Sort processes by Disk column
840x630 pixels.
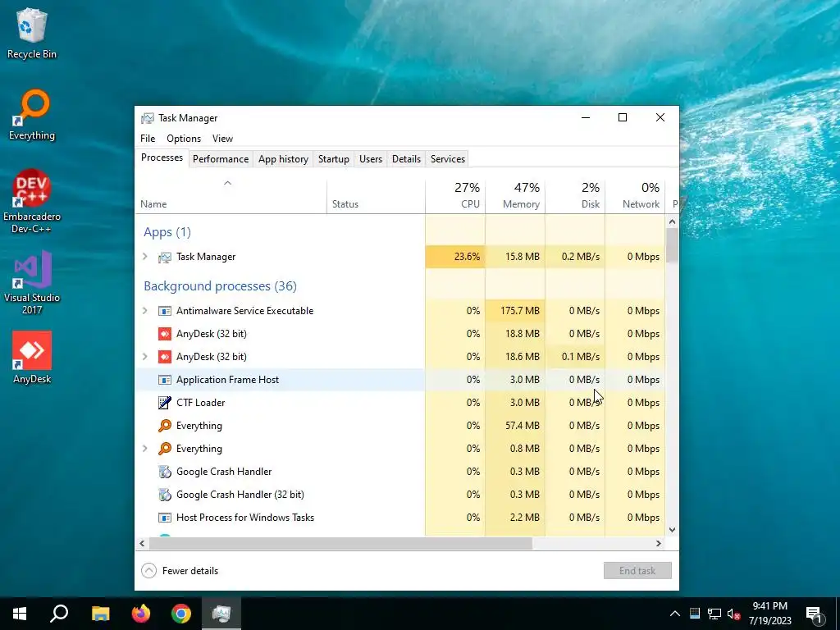(x=575, y=197)
